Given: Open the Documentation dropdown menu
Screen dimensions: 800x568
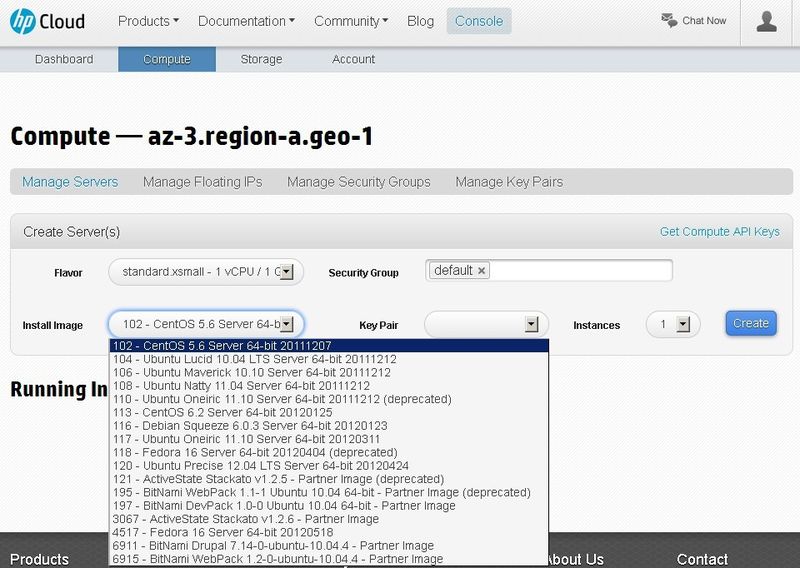Looking at the screenshot, I should coord(246,21).
